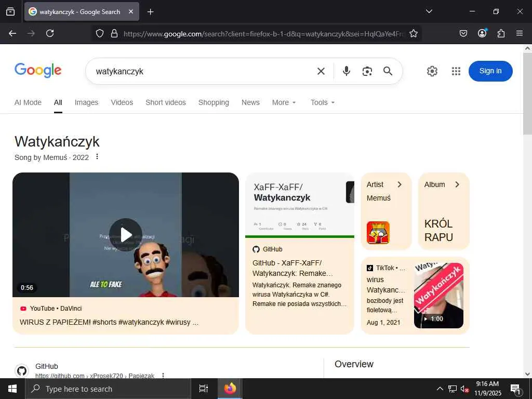Open the Short videos tab
This screenshot has height=399, width=532.
166,102
